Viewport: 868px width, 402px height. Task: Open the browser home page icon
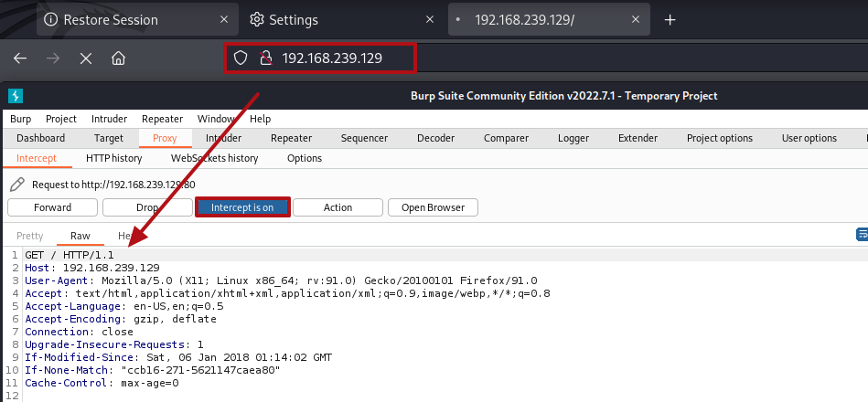pos(119,58)
